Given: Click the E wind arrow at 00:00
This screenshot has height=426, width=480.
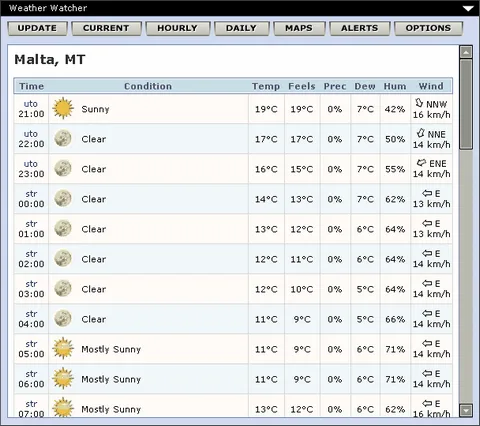Looking at the screenshot, I should pos(427,193).
